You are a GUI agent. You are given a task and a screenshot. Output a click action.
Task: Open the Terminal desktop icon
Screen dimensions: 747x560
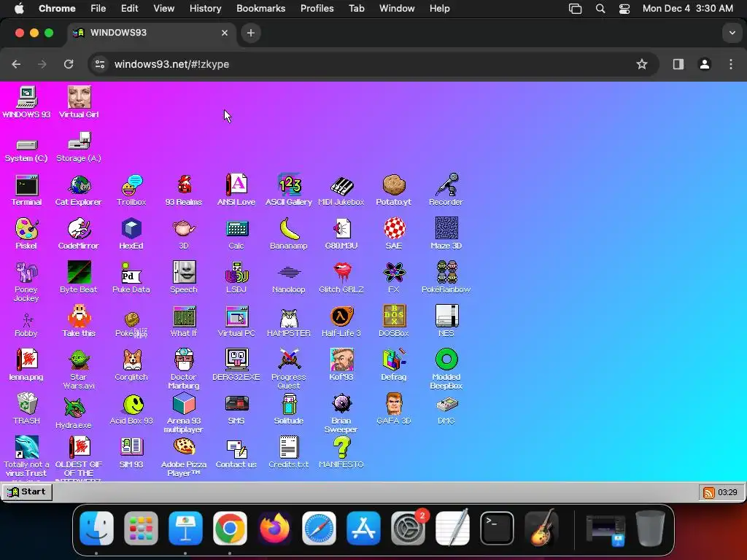tap(26, 190)
